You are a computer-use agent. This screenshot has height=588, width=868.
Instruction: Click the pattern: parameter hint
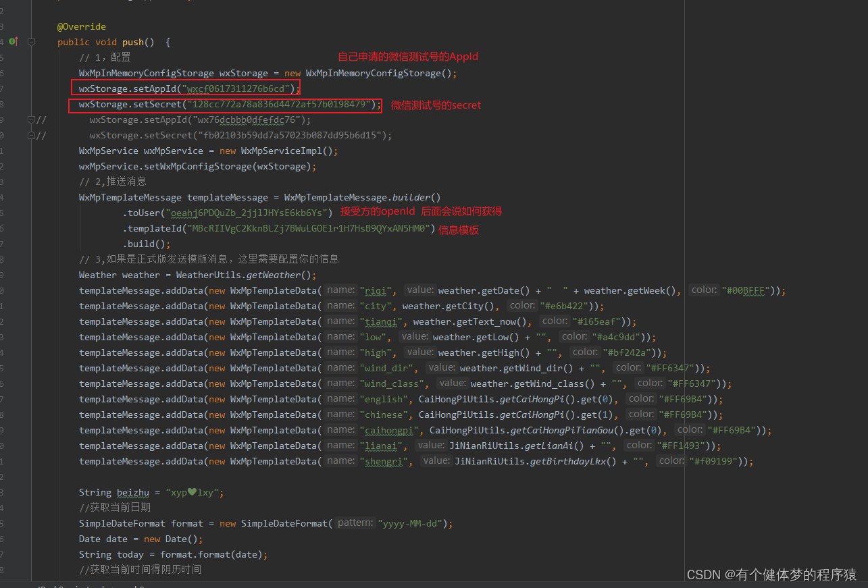tap(355, 523)
